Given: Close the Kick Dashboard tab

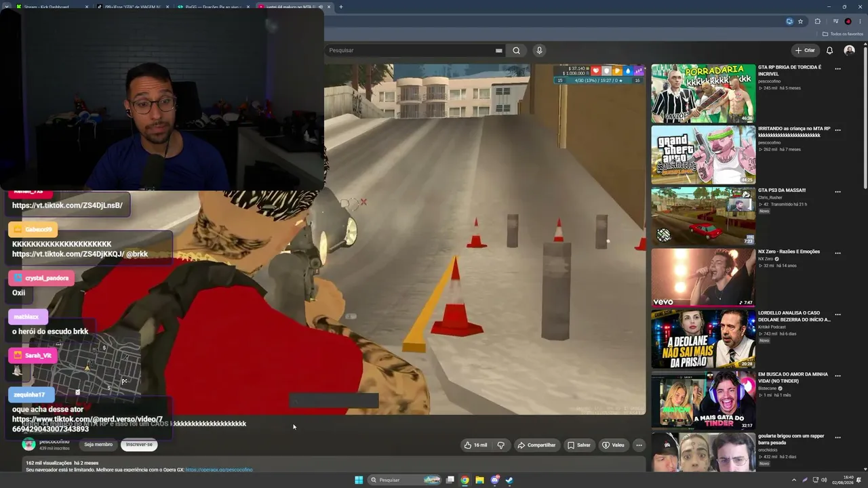Looking at the screenshot, I should pos(86,7).
